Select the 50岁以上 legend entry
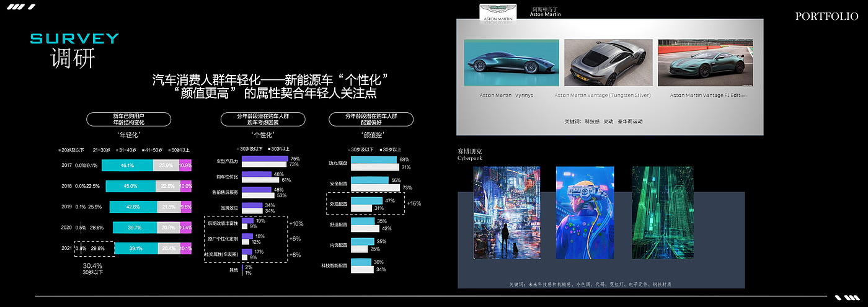Image resolution: width=868 pixels, height=307 pixels. coord(179,150)
